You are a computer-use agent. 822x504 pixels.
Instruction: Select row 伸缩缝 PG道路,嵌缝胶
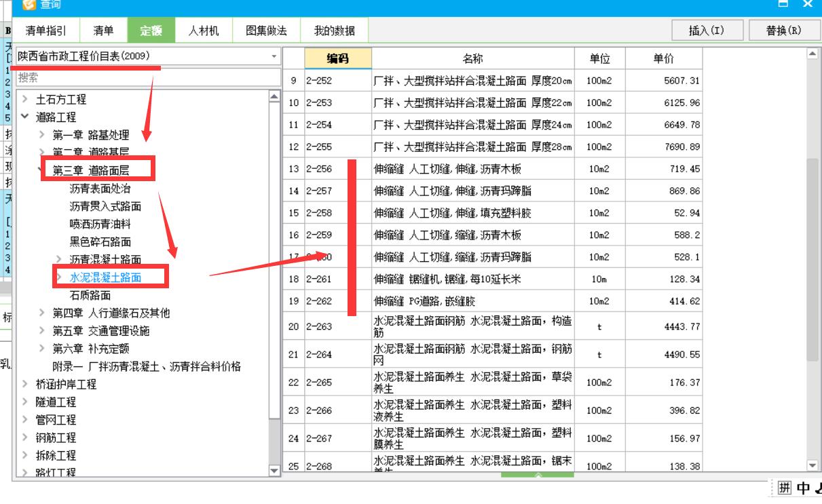[x=472, y=301]
